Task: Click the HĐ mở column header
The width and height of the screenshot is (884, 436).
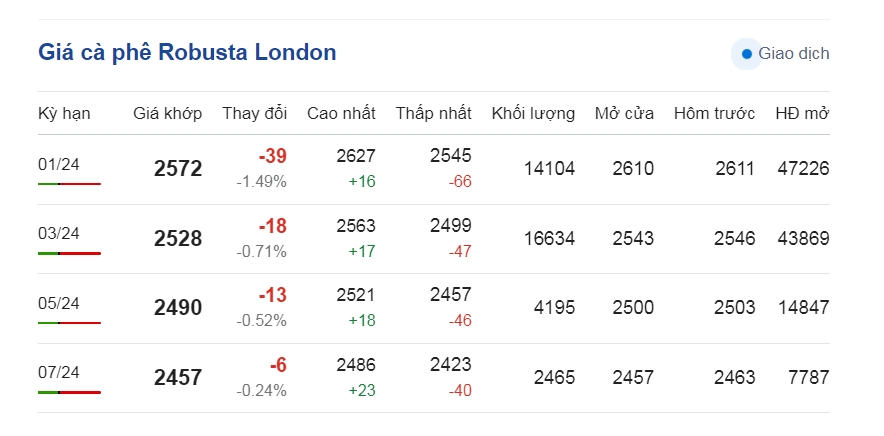Action: pyautogui.click(x=802, y=113)
